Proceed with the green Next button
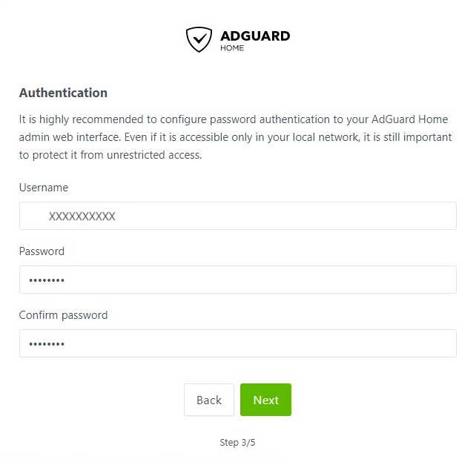 click(265, 400)
